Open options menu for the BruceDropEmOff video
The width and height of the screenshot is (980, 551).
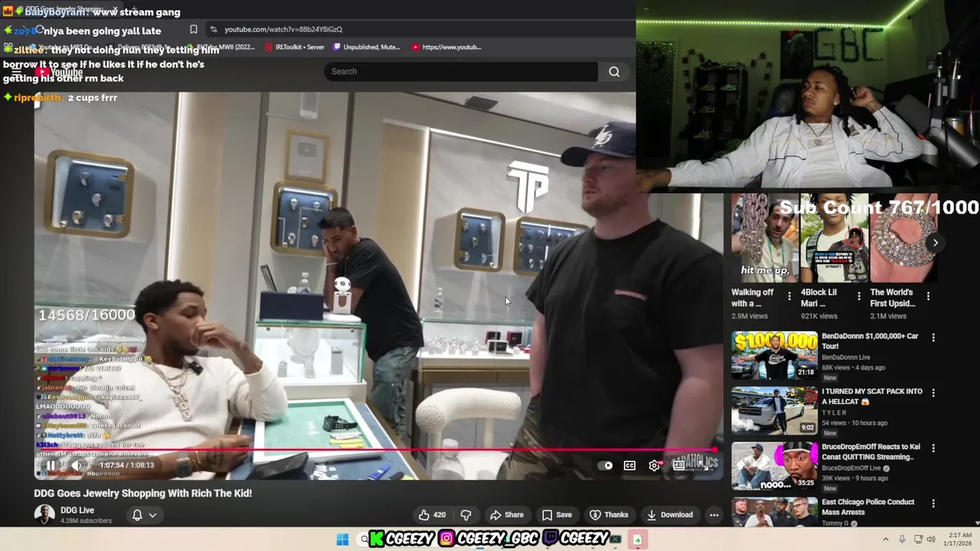933,448
